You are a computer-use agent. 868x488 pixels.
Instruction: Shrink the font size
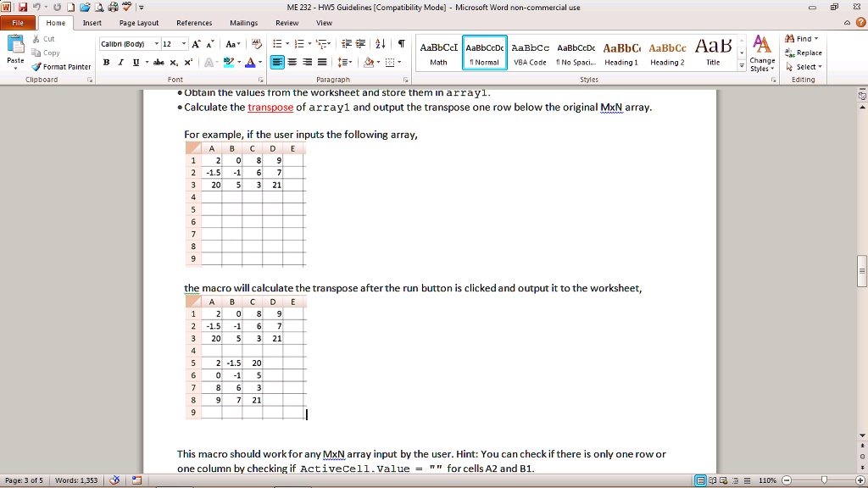tap(210, 44)
